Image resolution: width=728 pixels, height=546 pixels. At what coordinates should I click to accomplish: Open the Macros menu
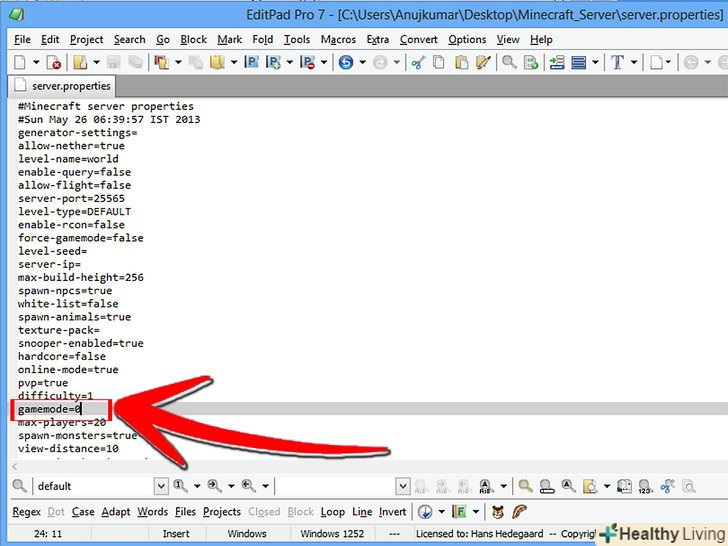click(338, 39)
